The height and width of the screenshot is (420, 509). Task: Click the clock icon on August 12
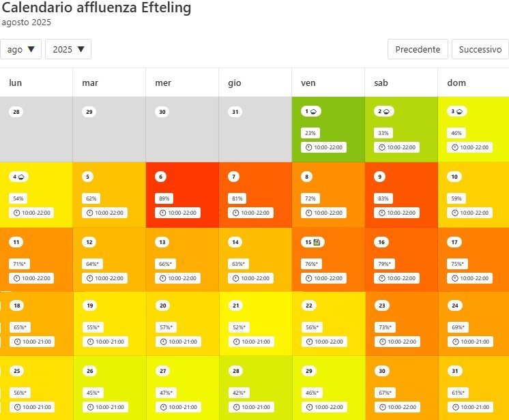pyautogui.click(x=89, y=278)
